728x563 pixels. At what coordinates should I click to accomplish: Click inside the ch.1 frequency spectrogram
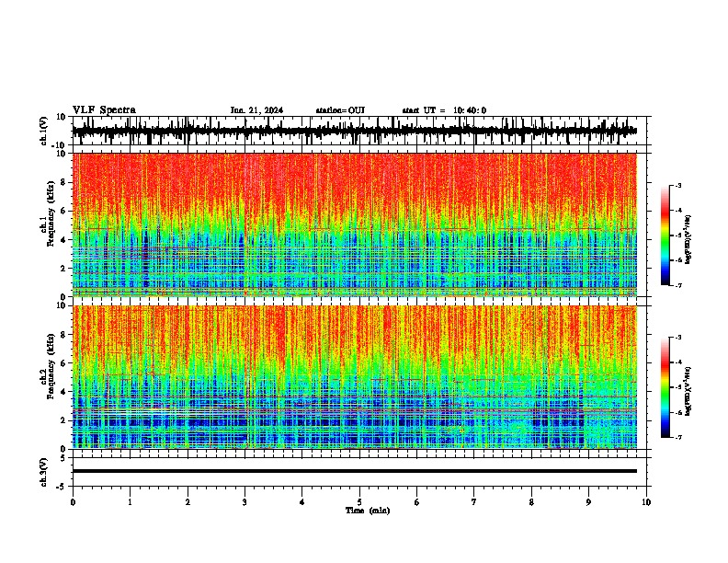(x=354, y=224)
